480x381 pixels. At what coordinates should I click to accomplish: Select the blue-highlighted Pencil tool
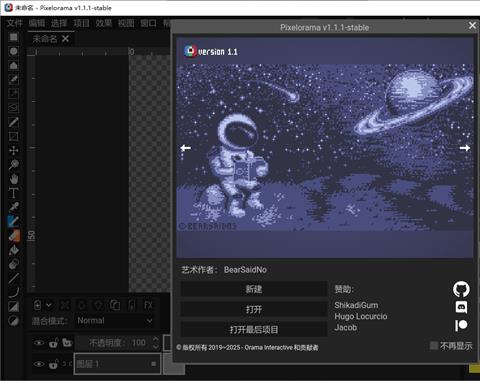13,221
